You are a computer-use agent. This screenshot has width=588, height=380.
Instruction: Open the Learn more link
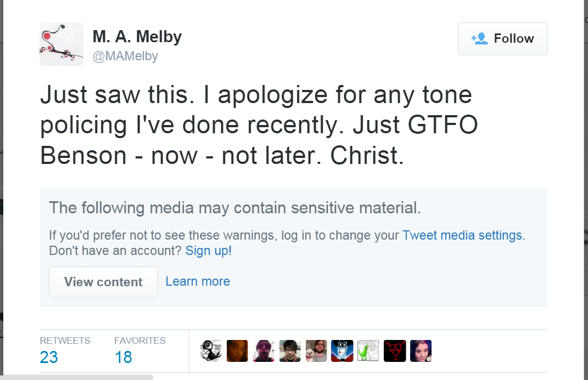point(198,281)
